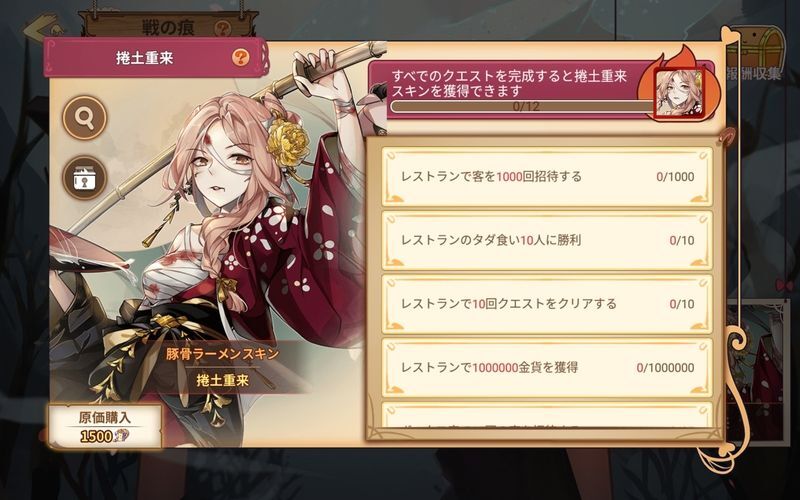Click the 報酬収集 reward collection label

pos(754,74)
